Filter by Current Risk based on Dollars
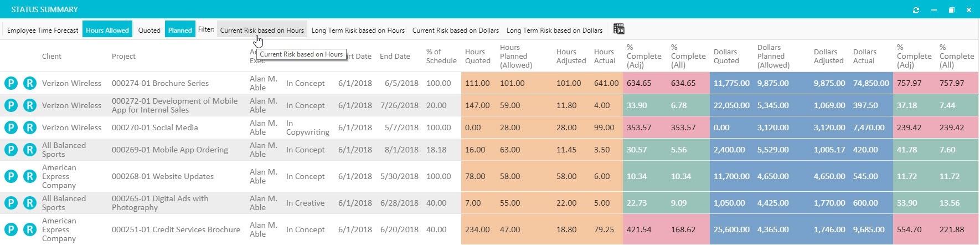The height and width of the screenshot is (245, 980). 455,30
